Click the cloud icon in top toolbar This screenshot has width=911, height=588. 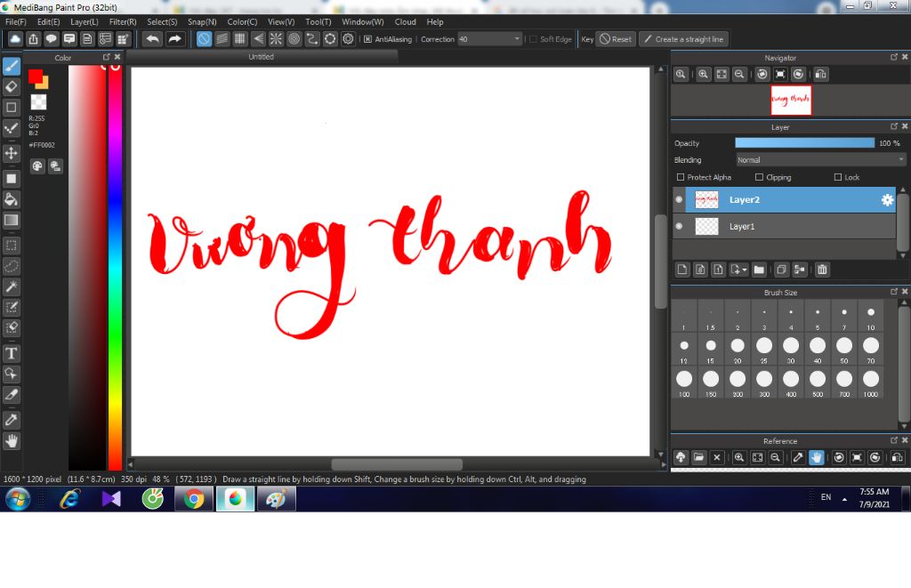click(x=15, y=39)
